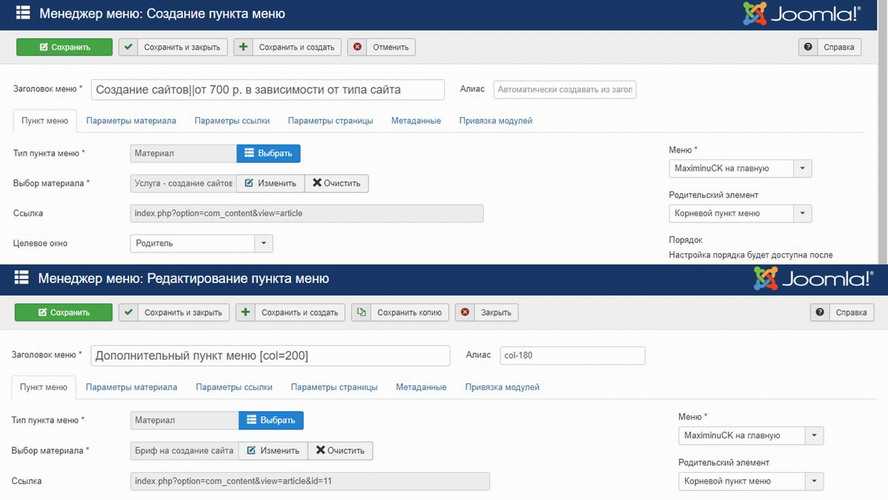888x500 pixels.
Task: Expand upper 'Родительский элемент' dropdown
Action: click(x=740, y=213)
